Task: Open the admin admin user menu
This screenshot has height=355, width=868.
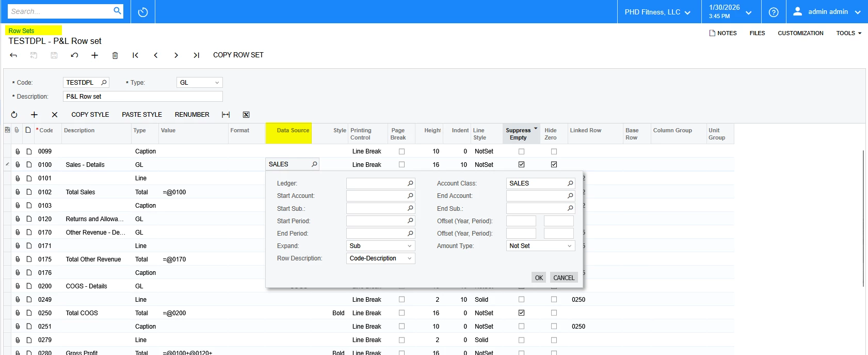Action: (x=827, y=11)
